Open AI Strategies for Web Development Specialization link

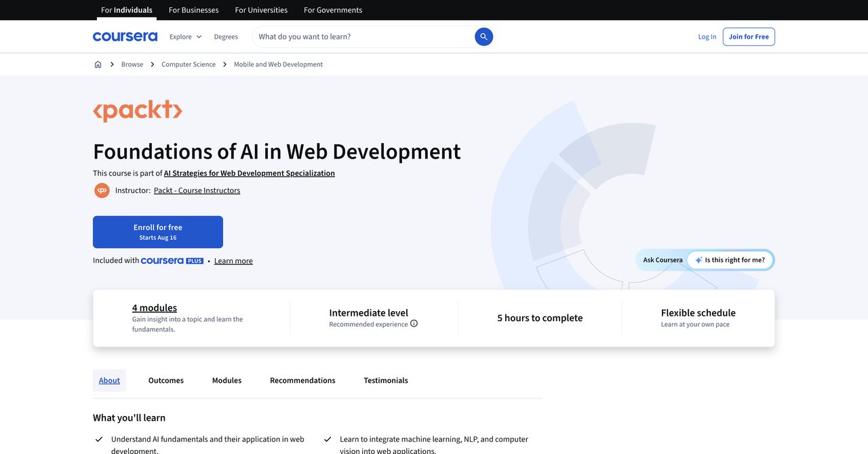point(250,173)
